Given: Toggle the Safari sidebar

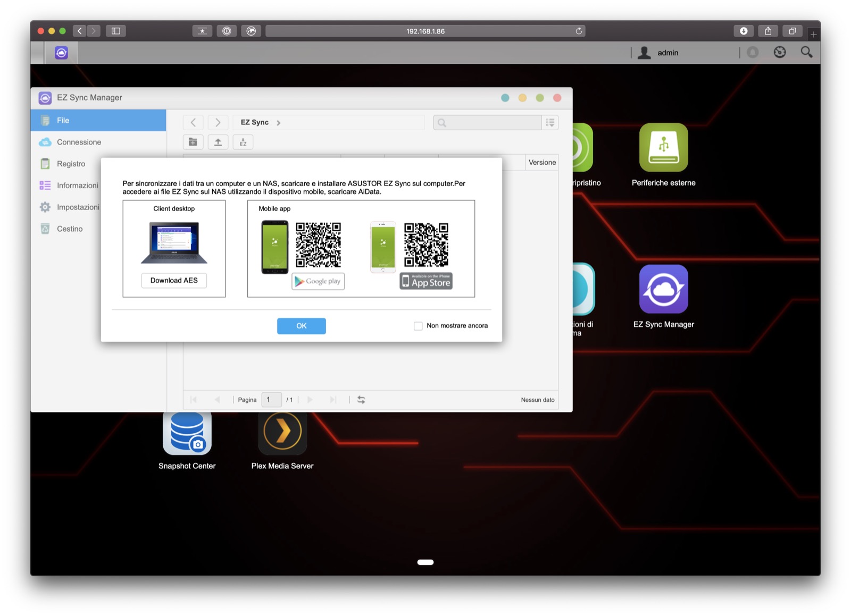Looking at the screenshot, I should [115, 31].
